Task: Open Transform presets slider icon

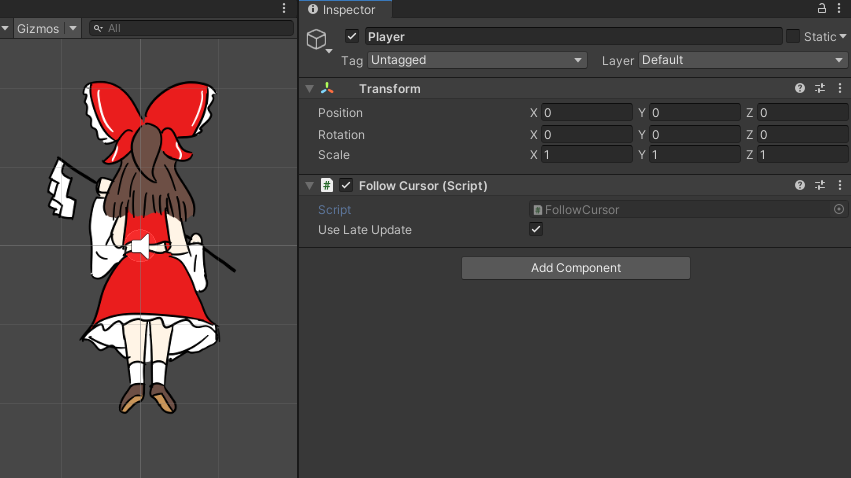Action: pos(820,88)
